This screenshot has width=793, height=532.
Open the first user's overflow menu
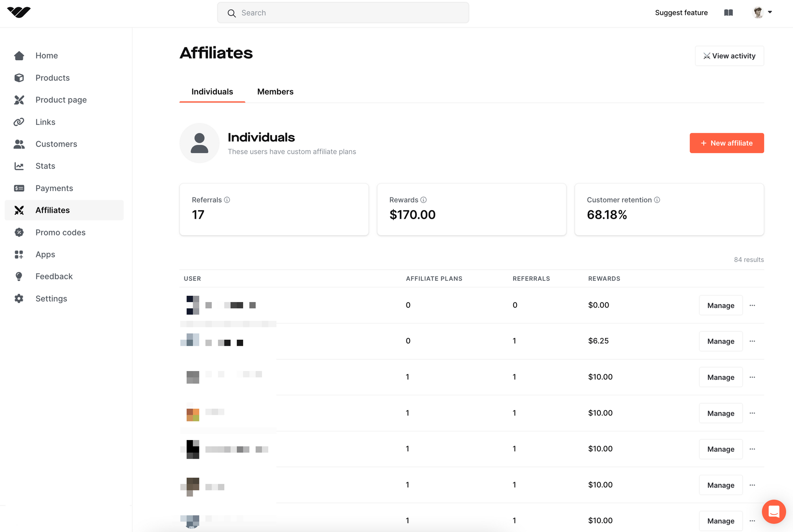point(752,305)
